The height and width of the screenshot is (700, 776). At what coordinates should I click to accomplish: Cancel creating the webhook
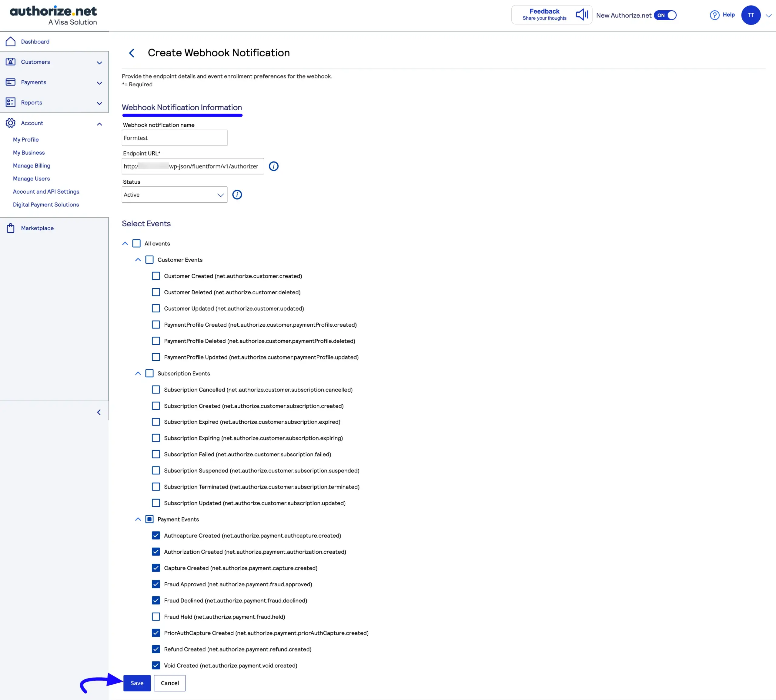point(169,683)
